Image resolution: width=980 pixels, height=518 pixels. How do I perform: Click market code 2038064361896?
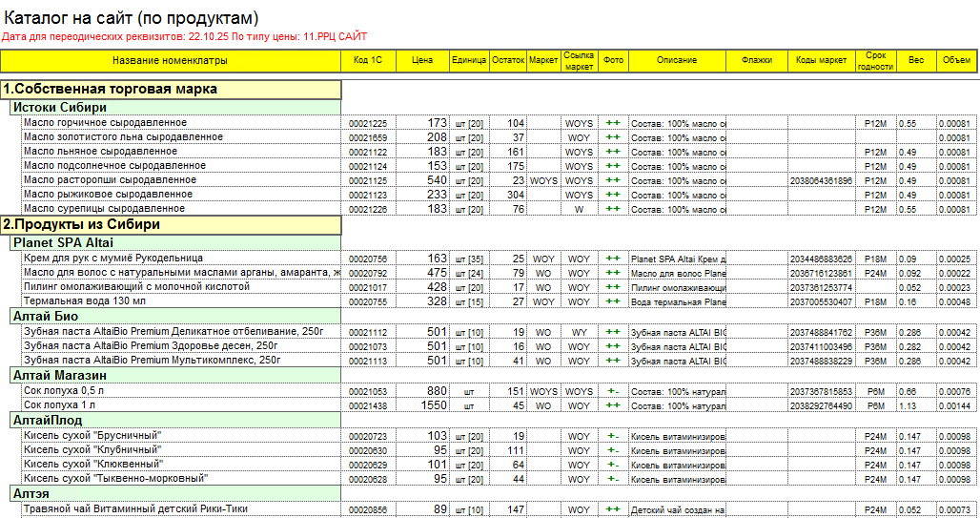(x=821, y=180)
